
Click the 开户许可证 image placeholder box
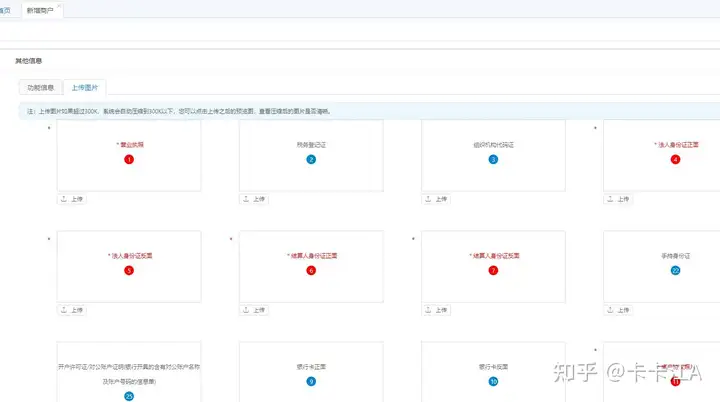click(x=129, y=372)
